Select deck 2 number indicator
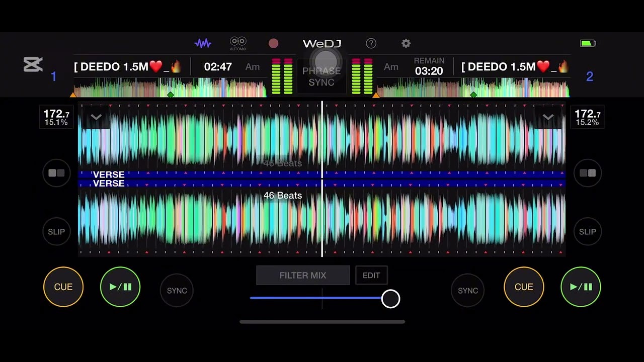 pos(590,76)
